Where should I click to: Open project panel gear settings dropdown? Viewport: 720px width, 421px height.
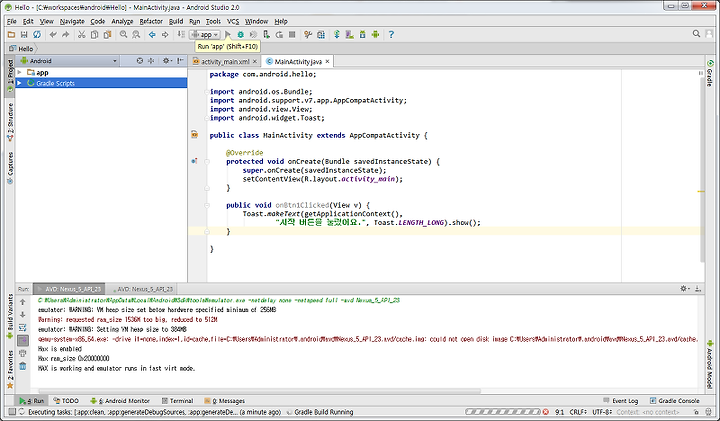[167, 61]
